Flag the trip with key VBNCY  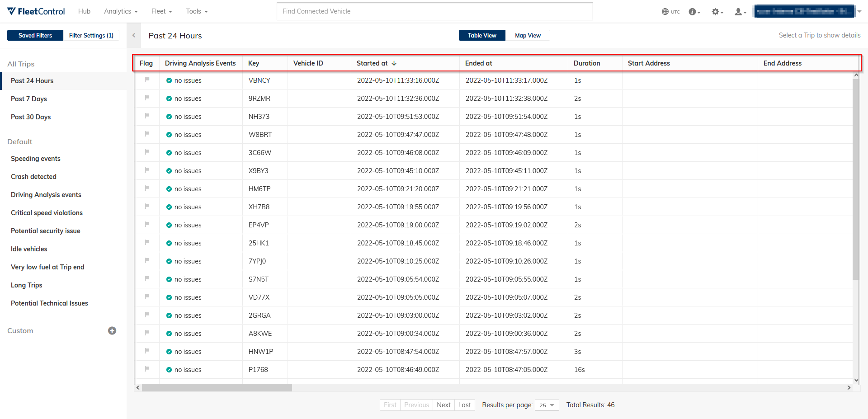click(147, 80)
